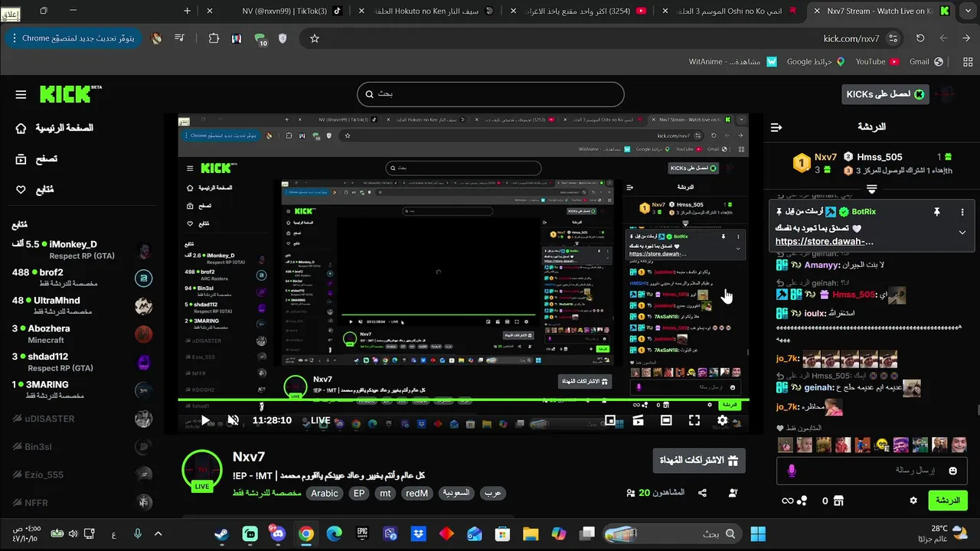Click the KICKs points icon below the chat

coord(802,500)
